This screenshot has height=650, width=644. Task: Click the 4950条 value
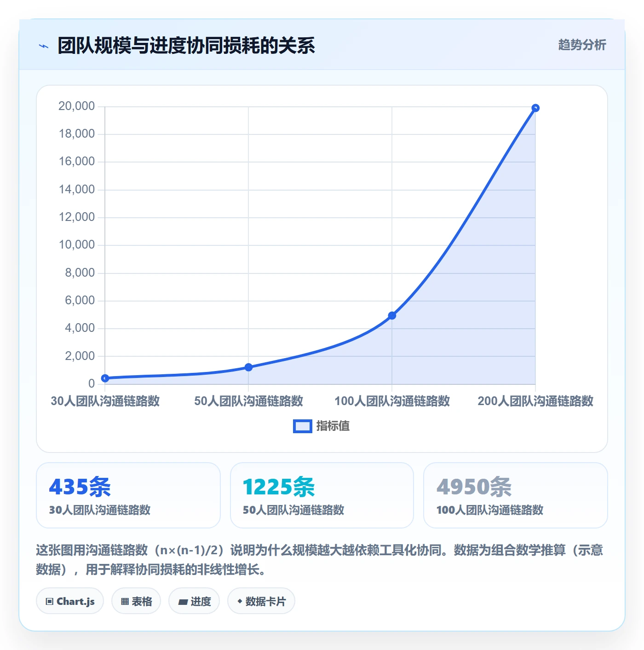(474, 487)
